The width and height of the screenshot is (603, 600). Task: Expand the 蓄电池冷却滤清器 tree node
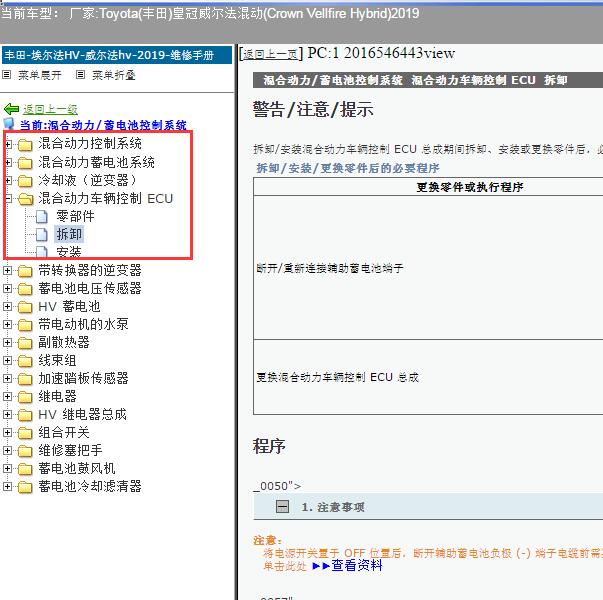click(x=9, y=486)
